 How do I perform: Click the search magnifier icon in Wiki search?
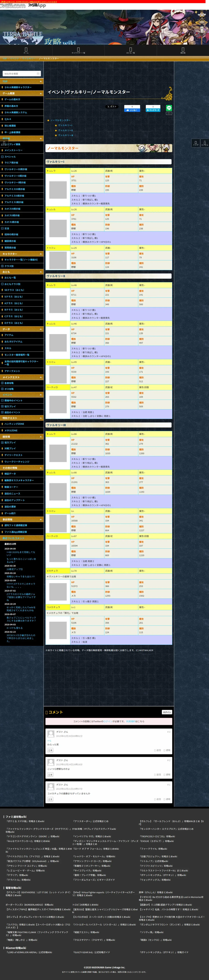coord(38,73)
